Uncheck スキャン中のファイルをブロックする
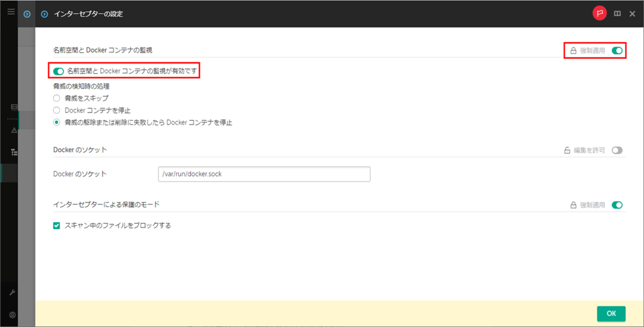Screen dimensions: 644x327 point(56,226)
